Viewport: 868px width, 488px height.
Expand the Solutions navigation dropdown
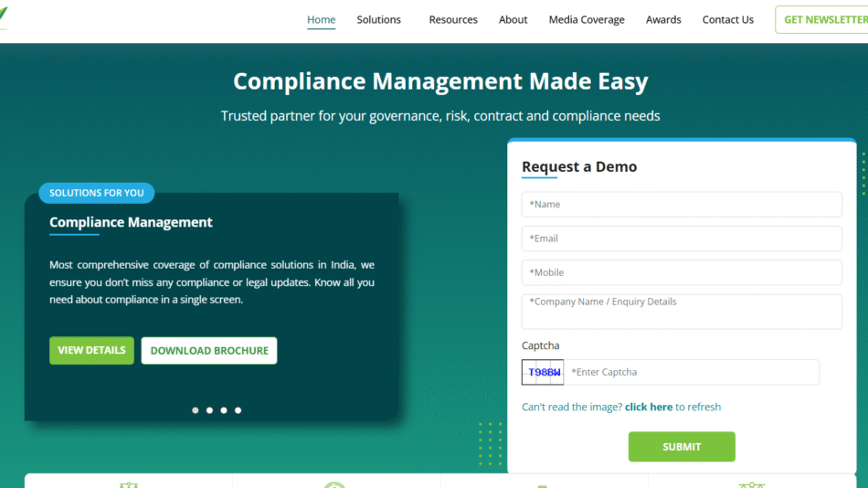click(x=378, y=20)
